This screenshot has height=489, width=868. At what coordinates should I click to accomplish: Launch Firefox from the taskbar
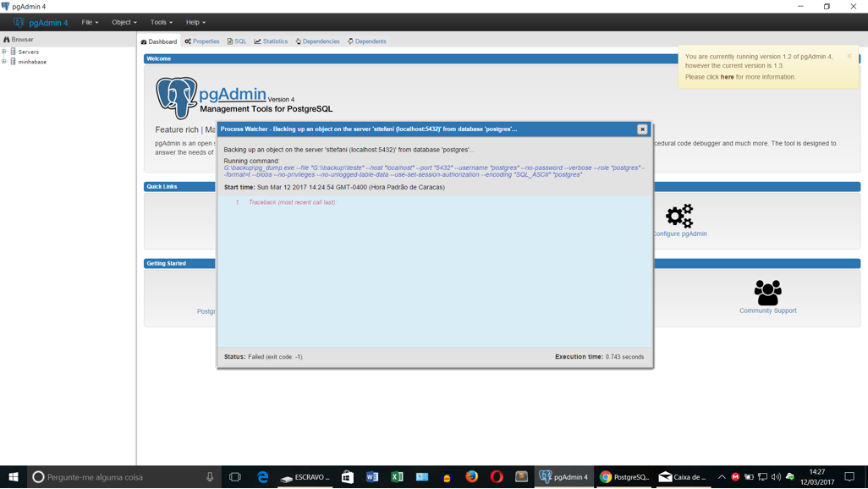(x=472, y=477)
